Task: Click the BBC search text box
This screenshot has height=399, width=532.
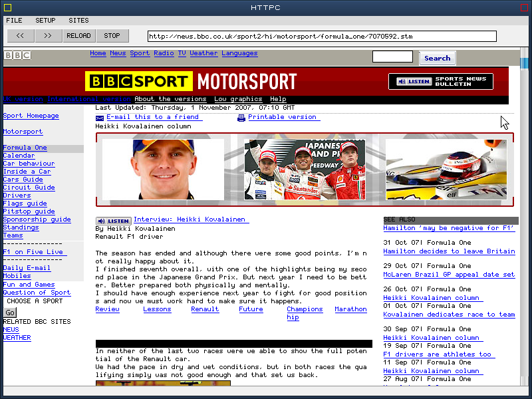Action: tap(392, 57)
